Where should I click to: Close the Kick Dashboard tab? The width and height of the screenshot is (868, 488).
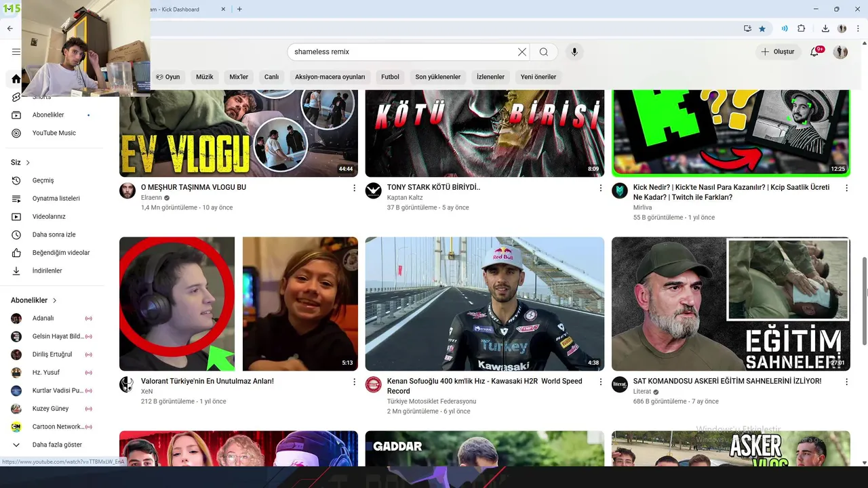224,9
